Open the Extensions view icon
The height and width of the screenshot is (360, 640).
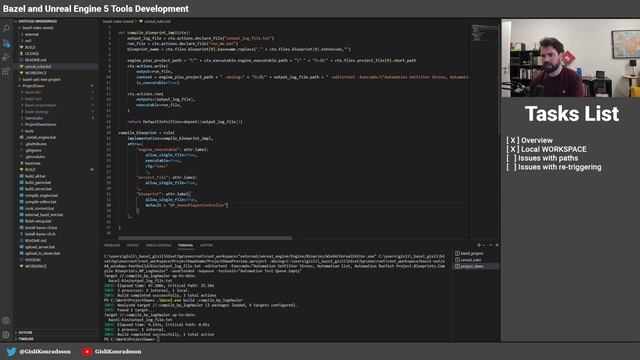click(6, 71)
